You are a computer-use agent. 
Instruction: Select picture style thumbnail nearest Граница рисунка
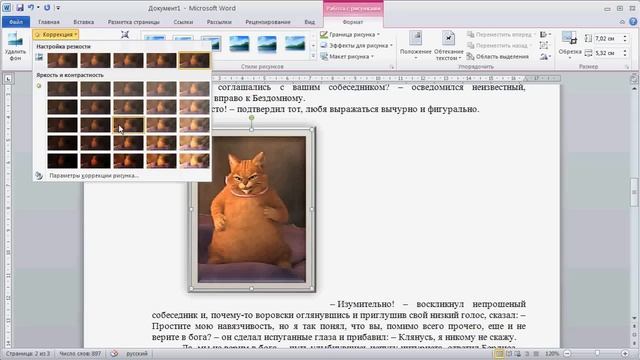(295, 44)
